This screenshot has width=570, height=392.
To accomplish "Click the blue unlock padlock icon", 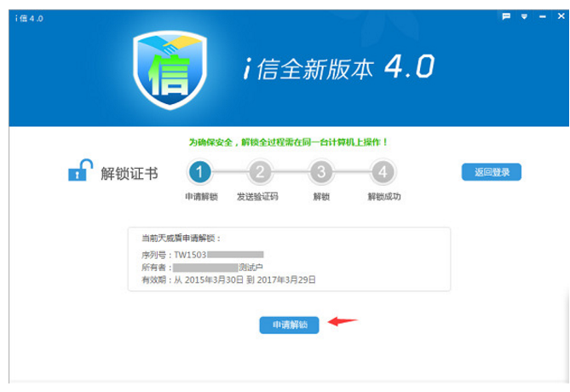I will tap(80, 170).
